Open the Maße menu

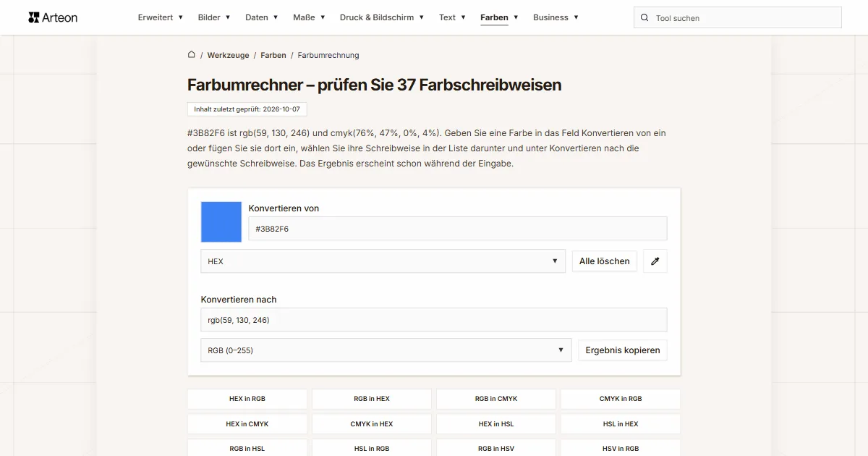coord(309,17)
